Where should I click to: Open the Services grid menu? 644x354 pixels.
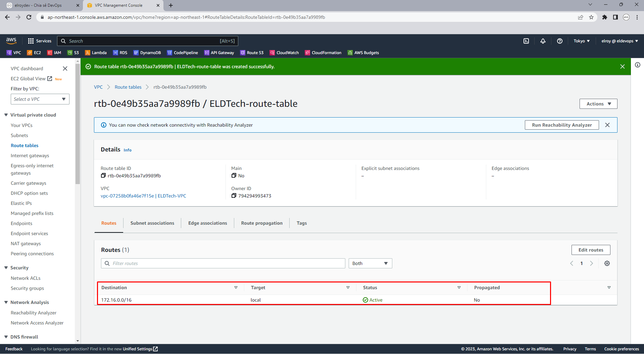tap(40, 41)
